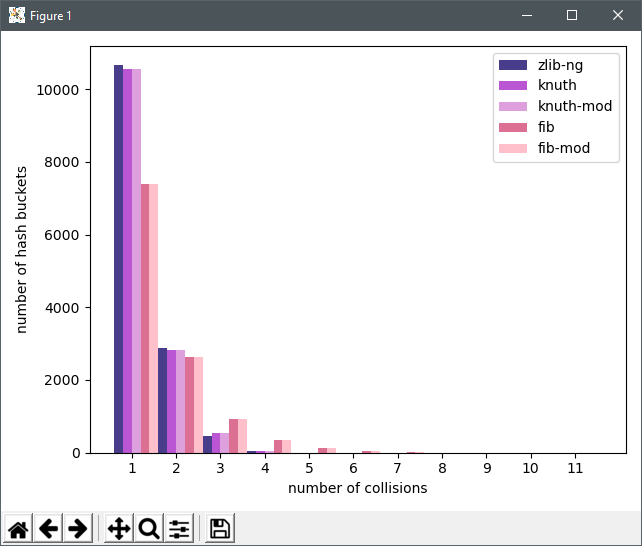Select the fib-mod legend label
This screenshot has width=642, height=546.
point(564,148)
